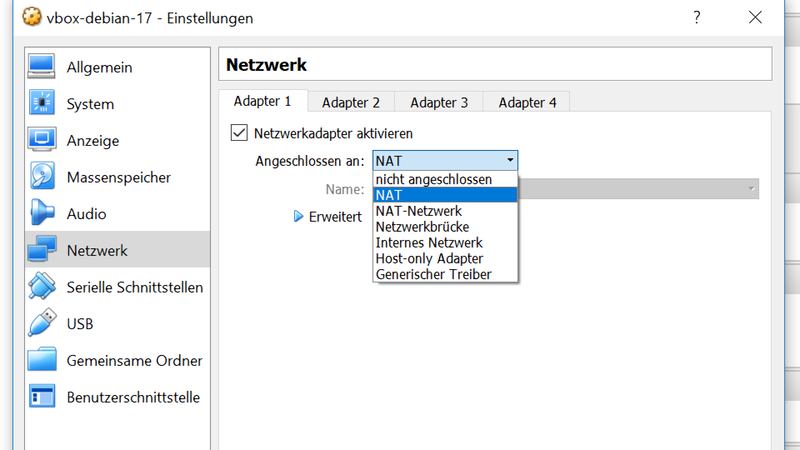Image resolution: width=800 pixels, height=450 pixels.
Task: Open the Allgemein monitor icon
Action: point(41,67)
